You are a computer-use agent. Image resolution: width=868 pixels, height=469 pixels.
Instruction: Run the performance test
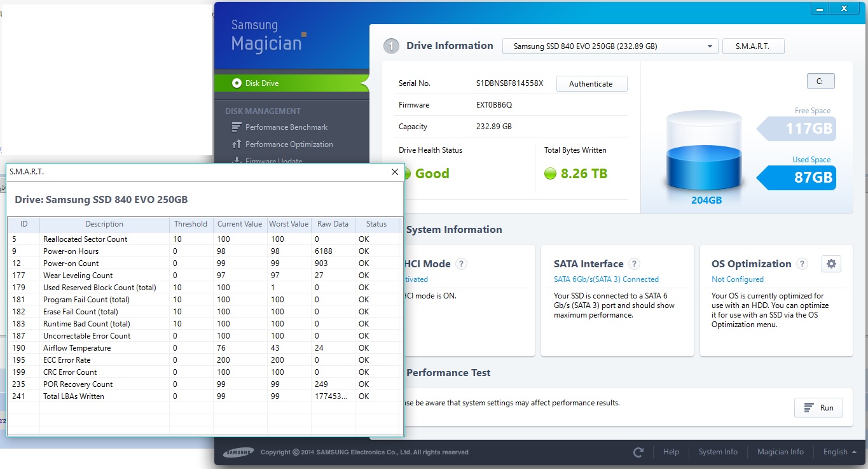818,408
